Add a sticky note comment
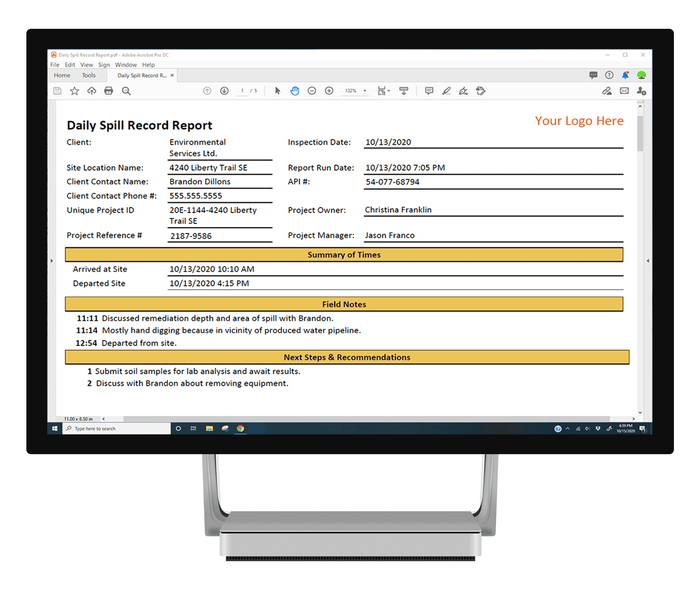The width and height of the screenshot is (700, 590). (x=429, y=91)
